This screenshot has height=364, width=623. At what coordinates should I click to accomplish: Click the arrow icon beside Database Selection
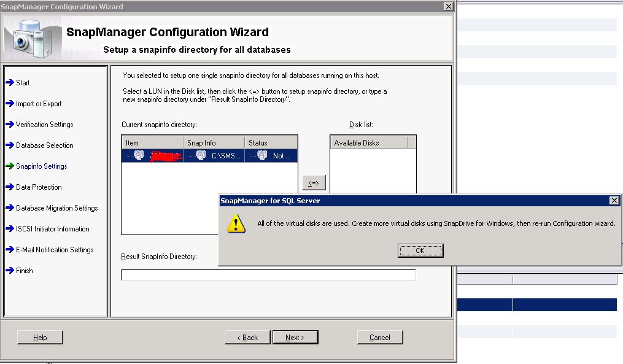pos(10,145)
